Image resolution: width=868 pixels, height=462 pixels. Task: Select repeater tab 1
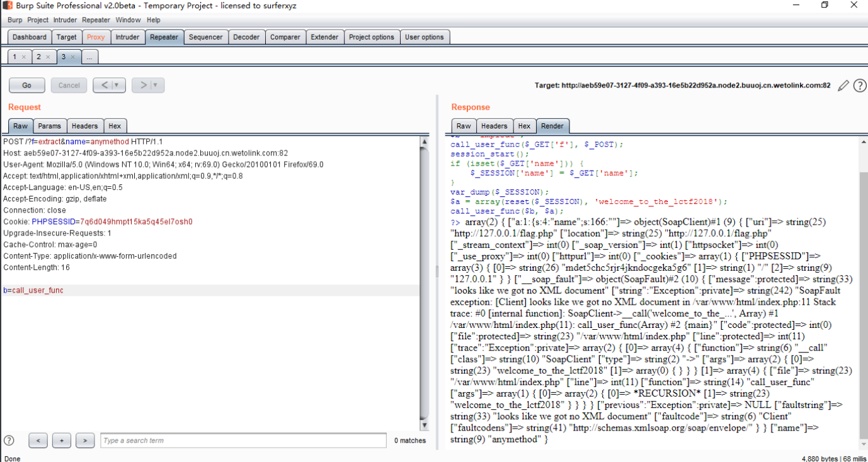click(14, 57)
